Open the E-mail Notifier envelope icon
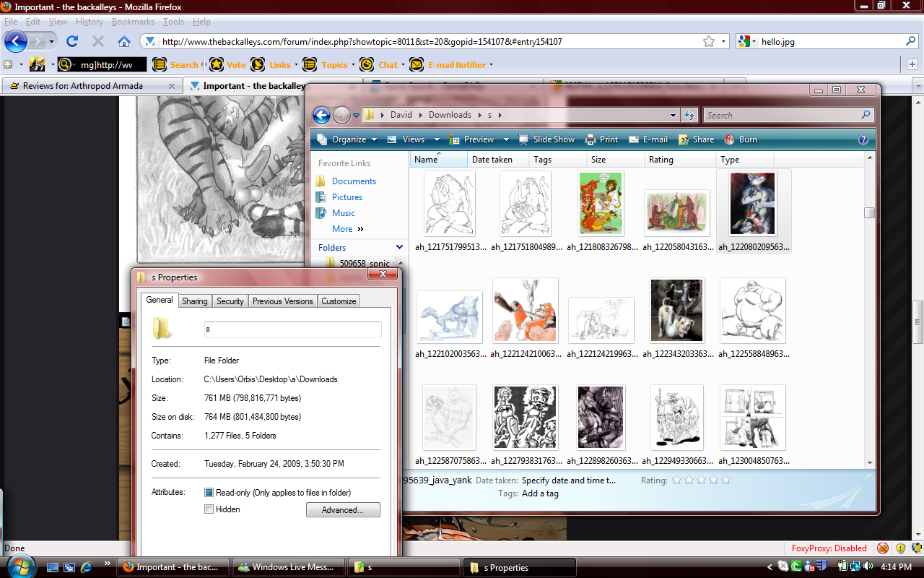924x578 pixels. click(x=417, y=64)
